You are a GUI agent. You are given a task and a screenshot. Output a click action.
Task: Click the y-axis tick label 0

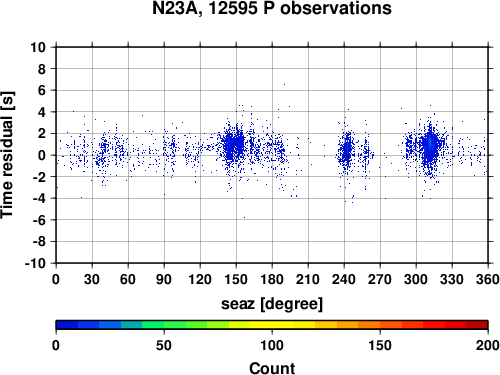[42, 155]
